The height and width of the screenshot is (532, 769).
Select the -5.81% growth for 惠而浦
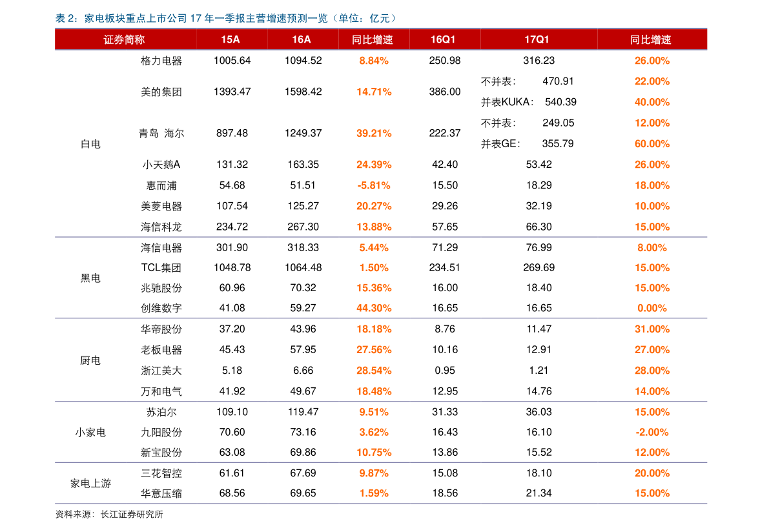point(374,185)
